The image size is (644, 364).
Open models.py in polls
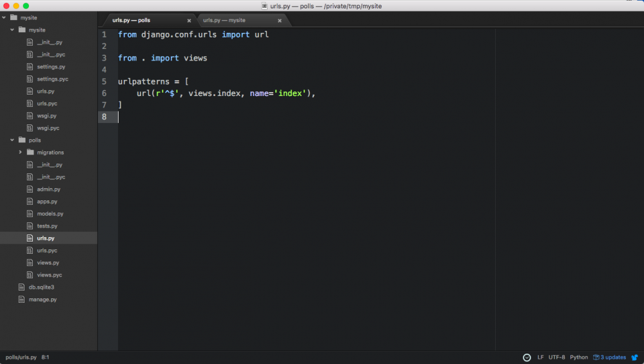click(50, 214)
